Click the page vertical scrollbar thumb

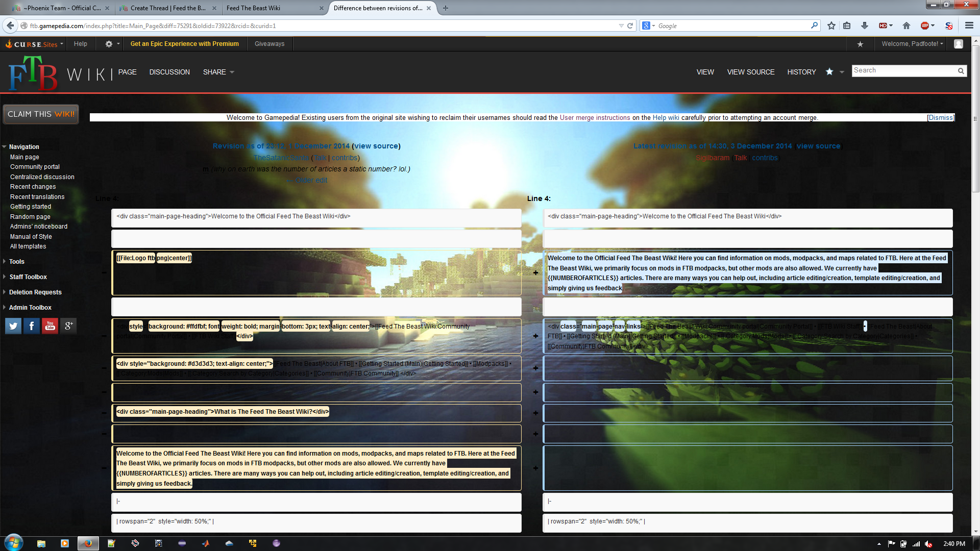tap(975, 118)
